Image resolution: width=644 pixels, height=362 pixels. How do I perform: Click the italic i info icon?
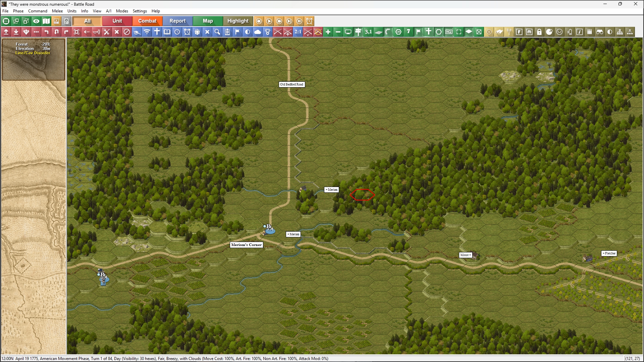580,32
